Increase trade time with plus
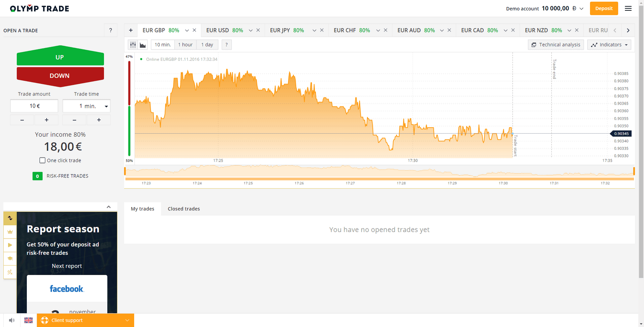644x327 pixels. point(99,120)
